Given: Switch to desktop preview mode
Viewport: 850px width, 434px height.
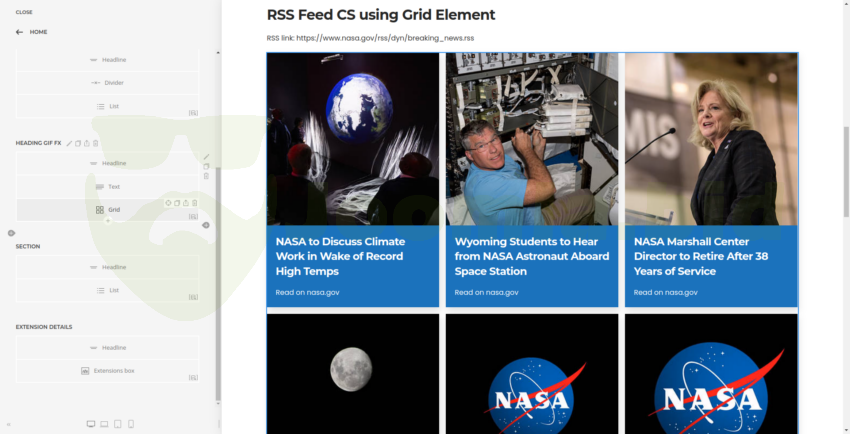Looking at the screenshot, I should click(91, 424).
